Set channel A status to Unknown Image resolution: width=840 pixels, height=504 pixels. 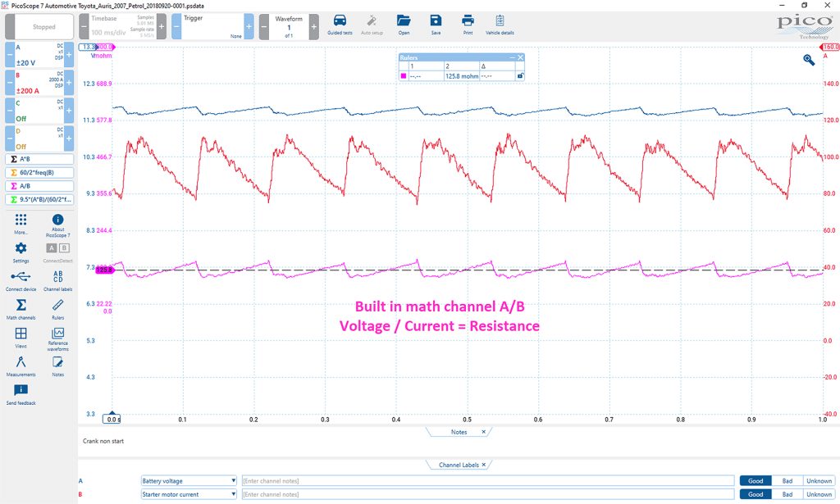click(819, 480)
